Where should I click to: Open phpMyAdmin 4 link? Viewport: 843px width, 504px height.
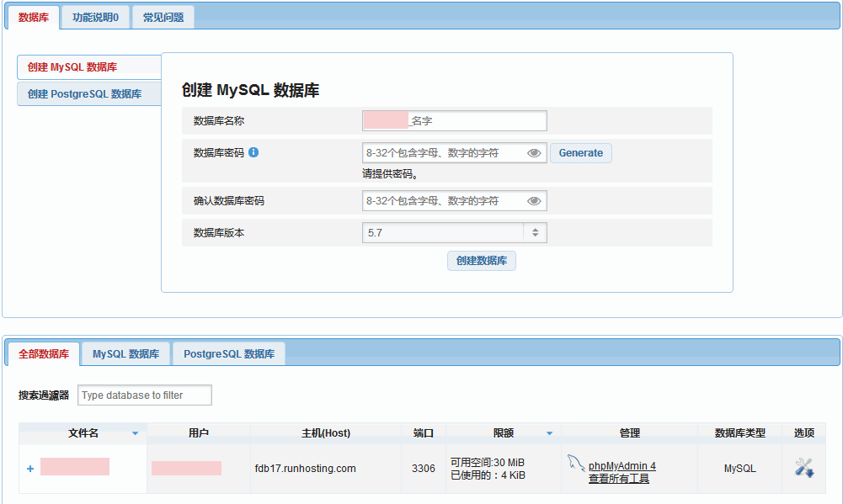pos(622,466)
